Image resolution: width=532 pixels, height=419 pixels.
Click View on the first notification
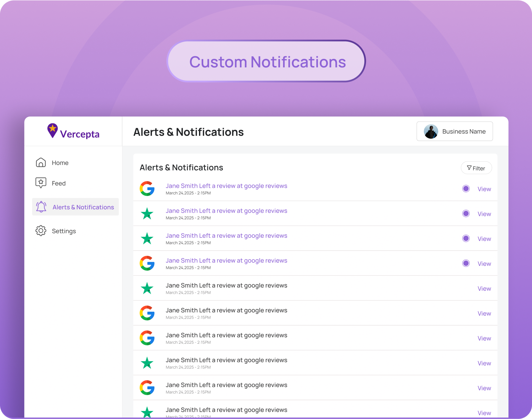[x=484, y=189]
